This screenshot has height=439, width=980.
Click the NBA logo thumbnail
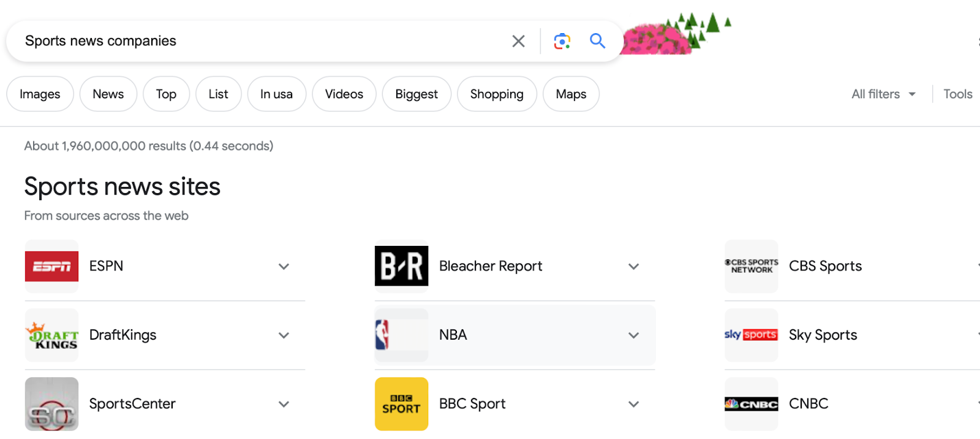401,335
